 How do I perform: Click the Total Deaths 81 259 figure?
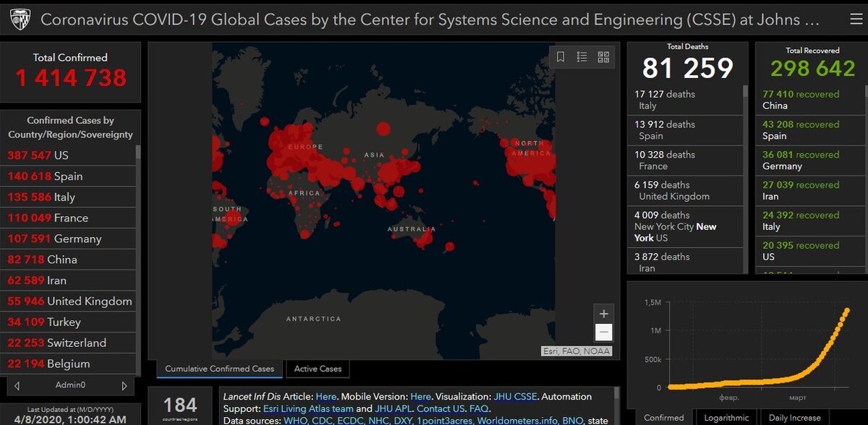[x=687, y=69]
